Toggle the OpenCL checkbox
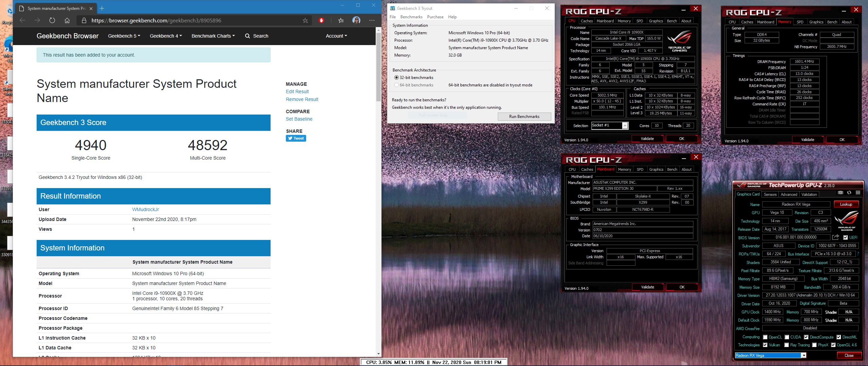This screenshot has height=366, width=868. coord(765,337)
